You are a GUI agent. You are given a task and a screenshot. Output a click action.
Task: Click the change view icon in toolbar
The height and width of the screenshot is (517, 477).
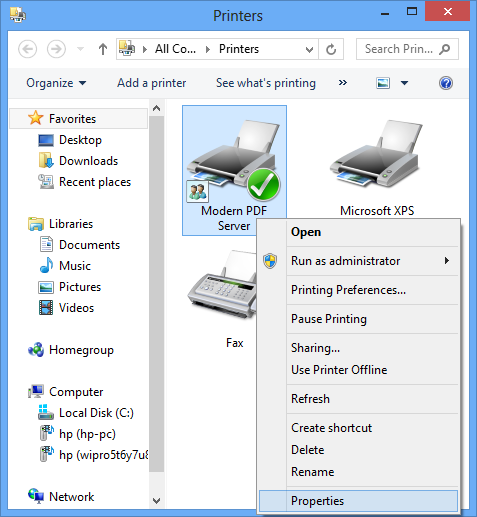pyautogui.click(x=383, y=83)
